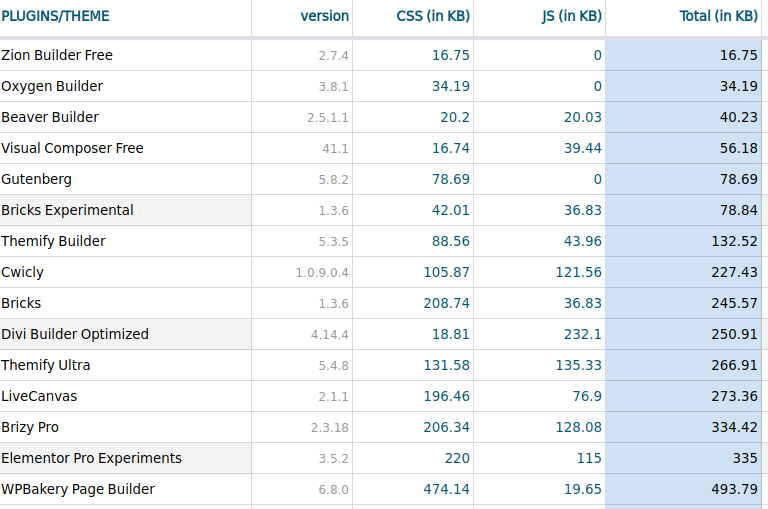Click JS value 0 for Gutenberg
768x509 pixels.
(x=598, y=179)
